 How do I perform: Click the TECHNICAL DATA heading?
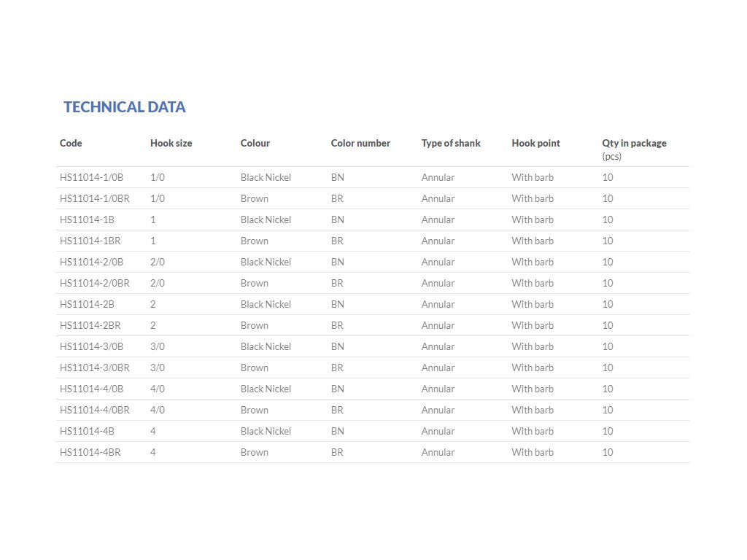click(125, 107)
